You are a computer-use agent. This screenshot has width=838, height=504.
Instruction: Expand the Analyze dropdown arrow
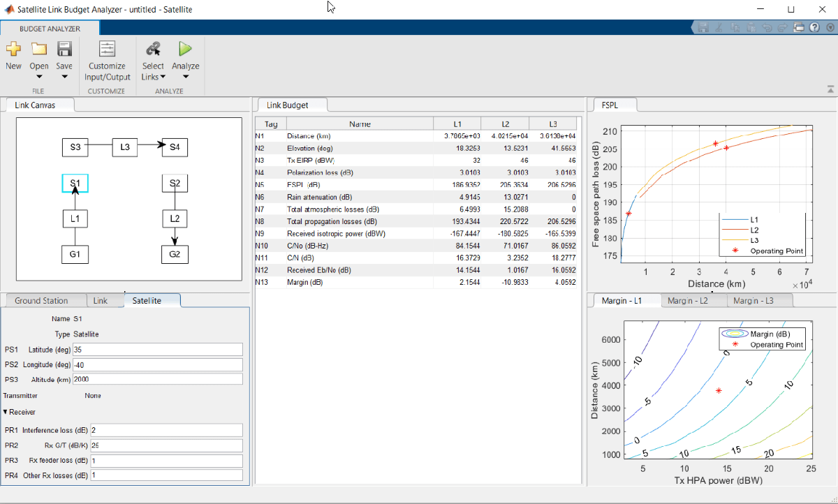pyautogui.click(x=185, y=77)
